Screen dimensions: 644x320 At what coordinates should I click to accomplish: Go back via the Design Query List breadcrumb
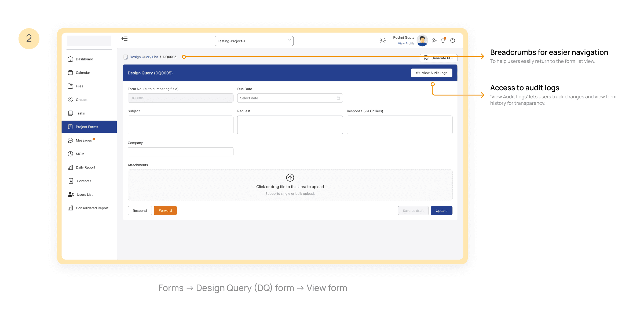(144, 57)
